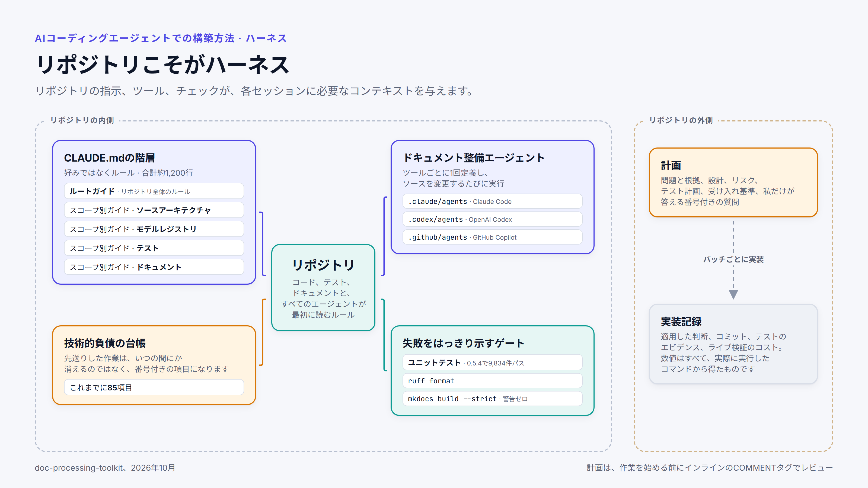Click the doc-processing-toolkit footer text
The image size is (868, 488).
[x=105, y=468]
